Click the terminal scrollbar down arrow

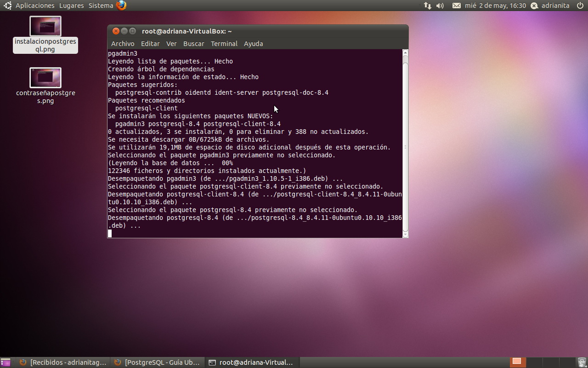[x=405, y=235]
